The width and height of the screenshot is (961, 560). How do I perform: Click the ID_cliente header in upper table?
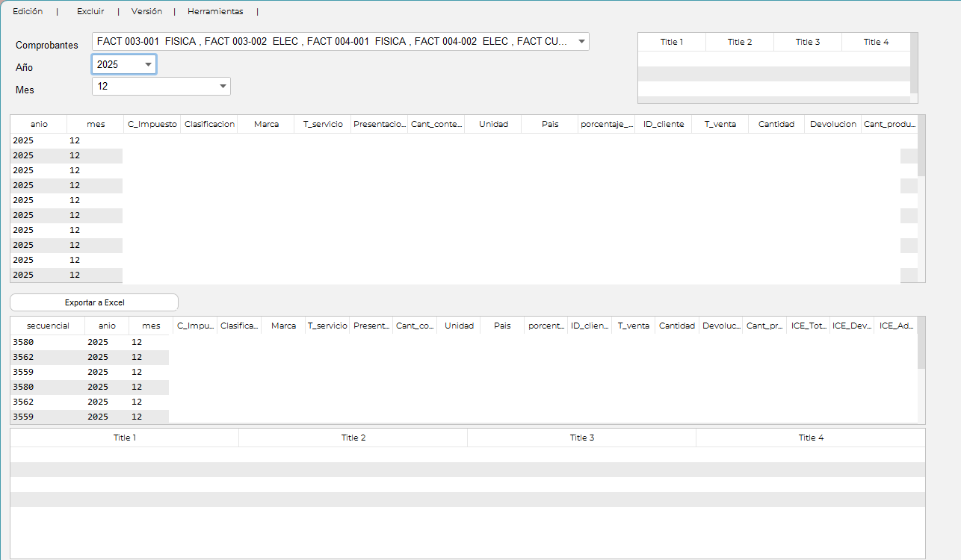(664, 125)
